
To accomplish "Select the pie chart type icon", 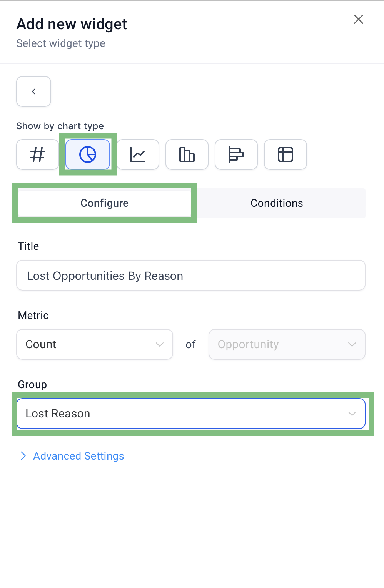I will [x=88, y=154].
